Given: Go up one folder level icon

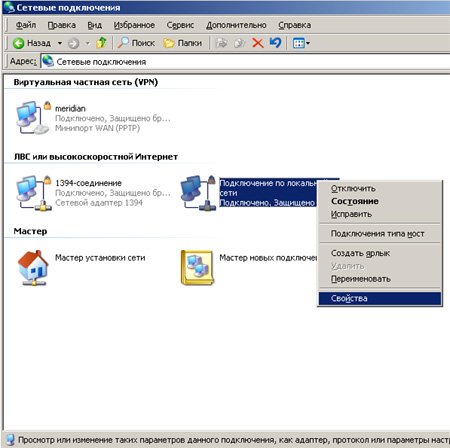Looking at the screenshot, I should (x=101, y=43).
